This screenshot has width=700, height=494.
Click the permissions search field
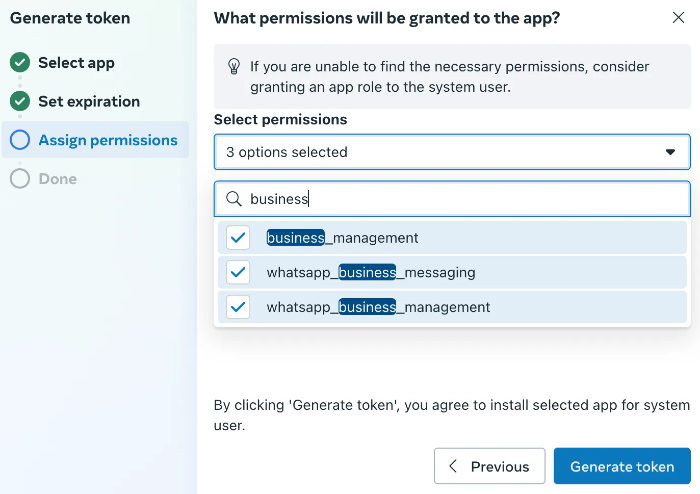coord(460,199)
